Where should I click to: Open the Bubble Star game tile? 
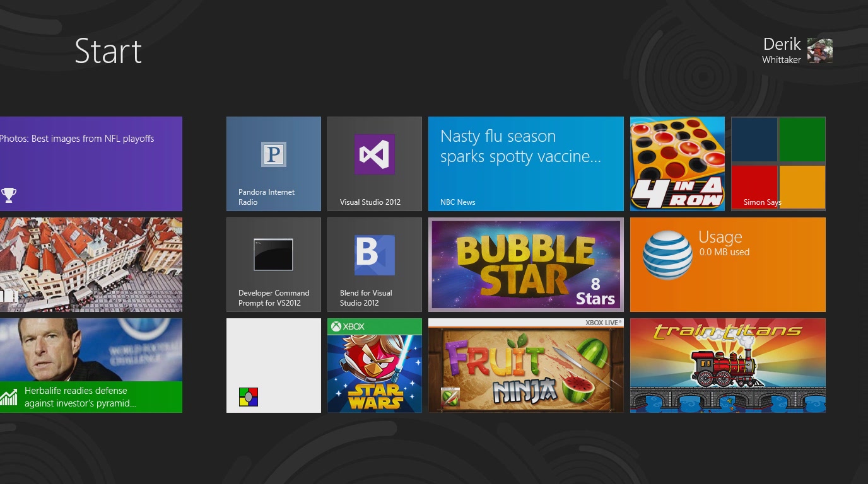point(526,265)
